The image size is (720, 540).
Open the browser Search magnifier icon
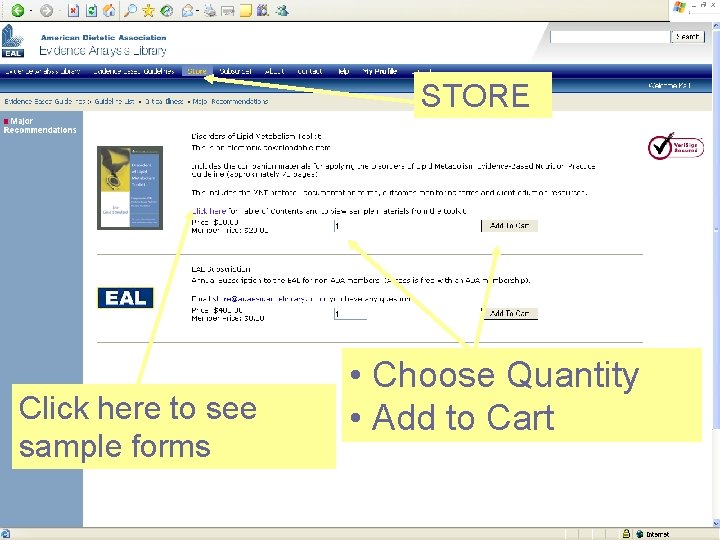point(130,10)
